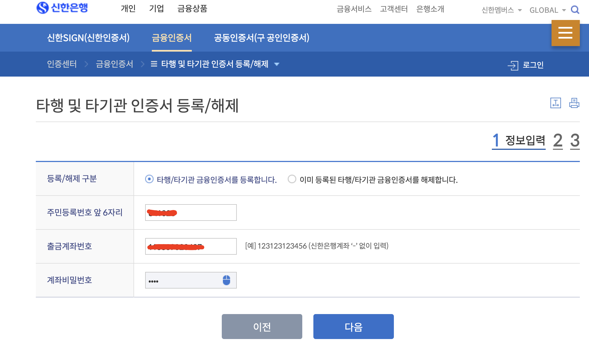Select 금융인증서를 등록합니다 radio option
Image resolution: width=589 pixels, height=364 pixels.
point(149,179)
